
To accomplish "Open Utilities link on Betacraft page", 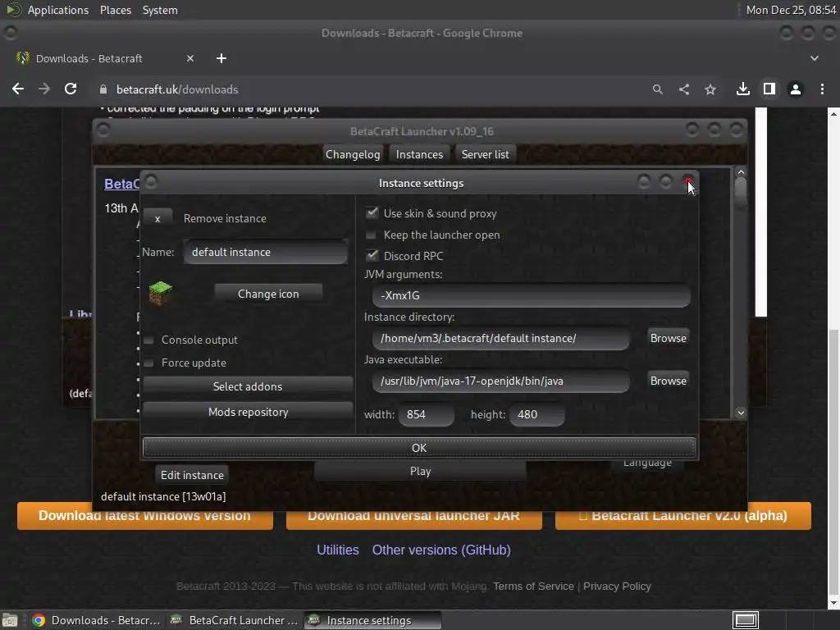I will click(337, 550).
